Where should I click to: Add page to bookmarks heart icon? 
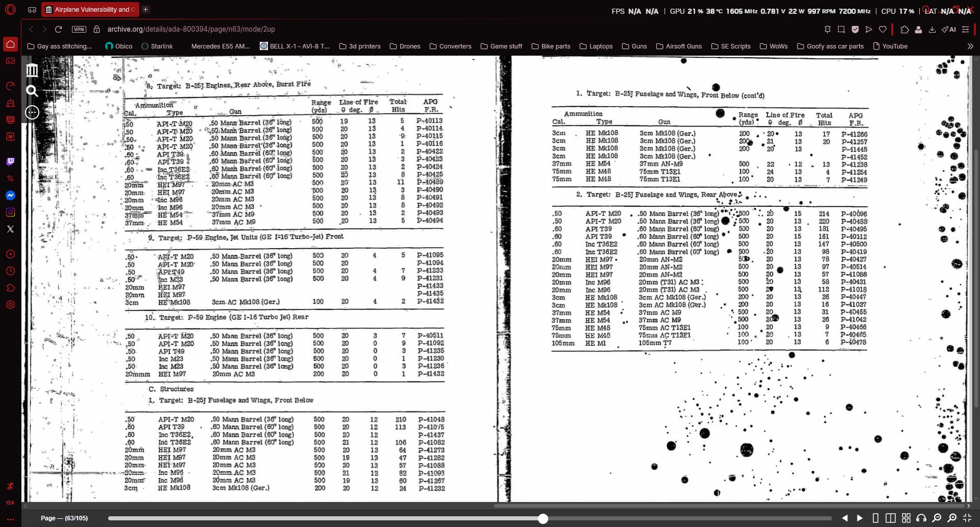coord(883,30)
